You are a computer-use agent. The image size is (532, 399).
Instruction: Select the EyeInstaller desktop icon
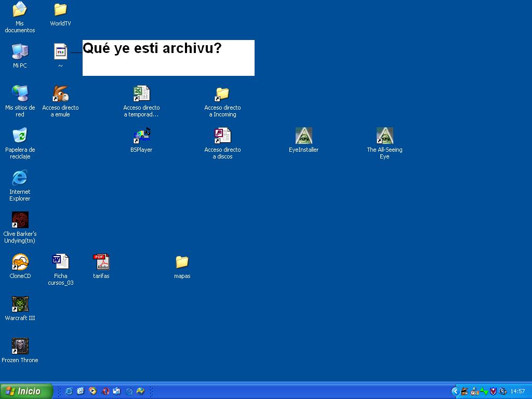click(x=303, y=136)
